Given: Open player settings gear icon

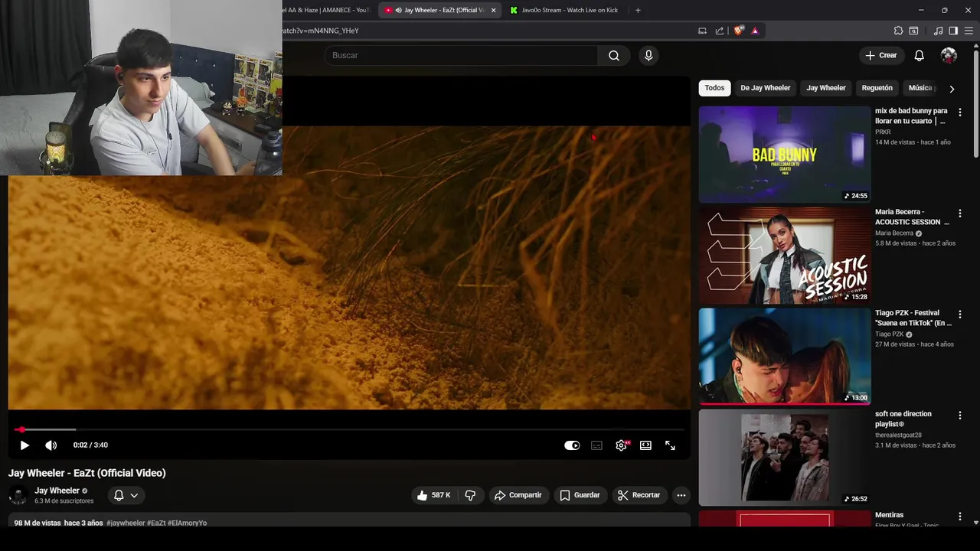Looking at the screenshot, I should coord(622,445).
